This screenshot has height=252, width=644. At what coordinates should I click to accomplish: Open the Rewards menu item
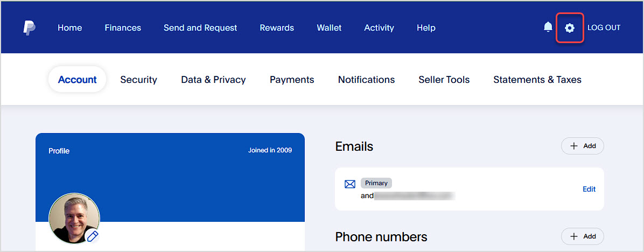pyautogui.click(x=277, y=28)
